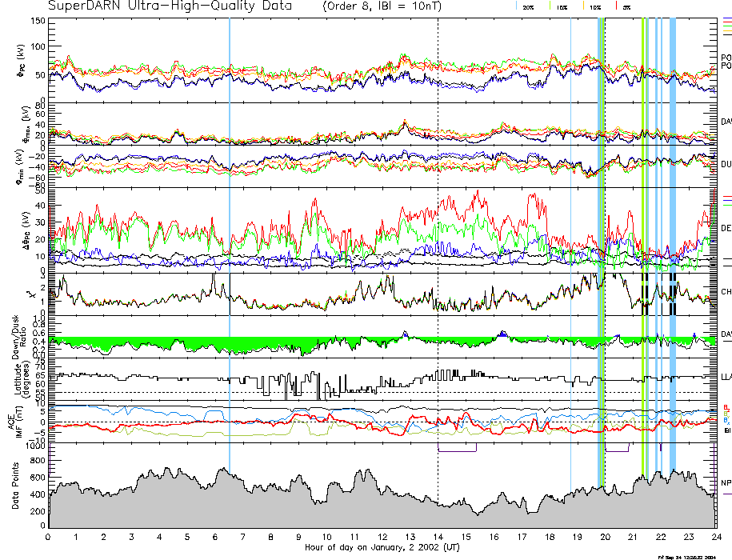Click the '(Order 8, |B| = 10nT)' subtitle
This screenshot has height=560, width=732.
pyautogui.click(x=382, y=6)
